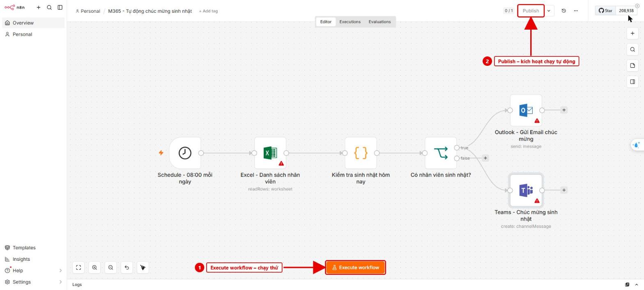
Task: Expand the Settings menu chevron
Action: tap(61, 282)
